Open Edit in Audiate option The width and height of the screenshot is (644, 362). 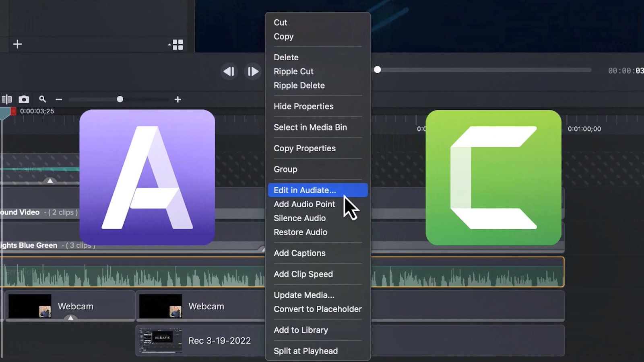point(318,190)
